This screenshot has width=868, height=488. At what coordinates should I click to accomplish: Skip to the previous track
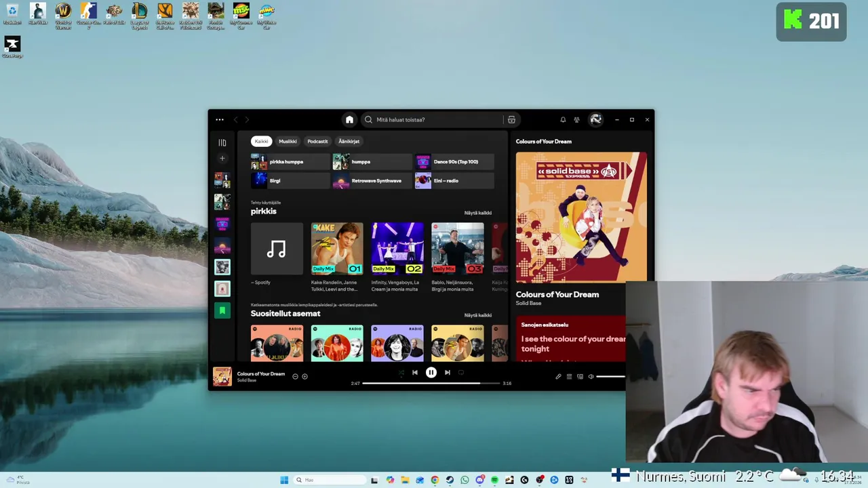(x=415, y=372)
